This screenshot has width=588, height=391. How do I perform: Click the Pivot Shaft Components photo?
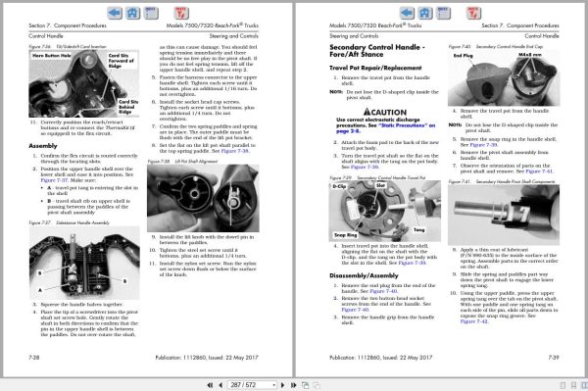click(x=504, y=215)
